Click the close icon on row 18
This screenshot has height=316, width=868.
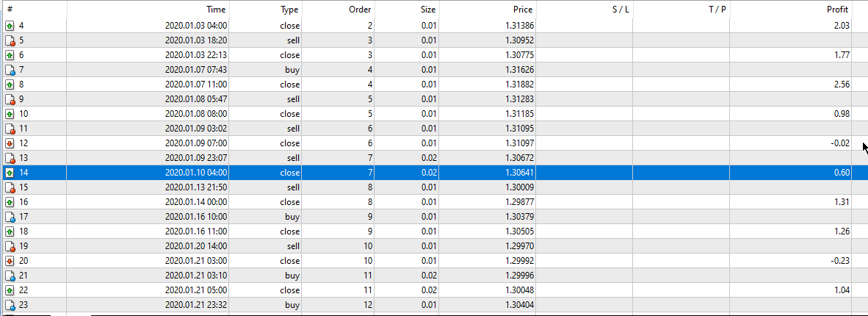[x=10, y=231]
